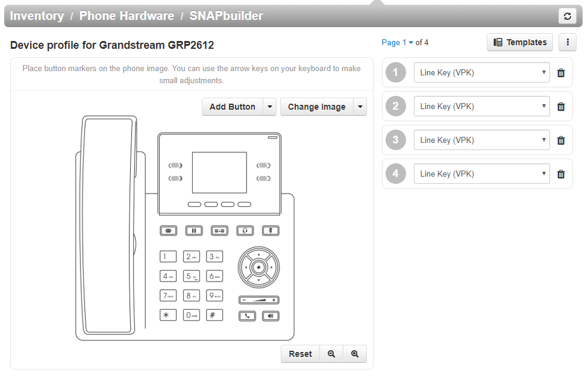
Task: Click SNAPbuilder breadcrumb title
Action: (x=226, y=16)
